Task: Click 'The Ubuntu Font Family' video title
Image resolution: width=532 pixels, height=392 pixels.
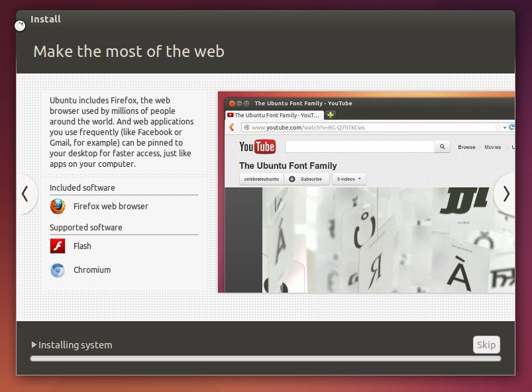Action: (288, 166)
